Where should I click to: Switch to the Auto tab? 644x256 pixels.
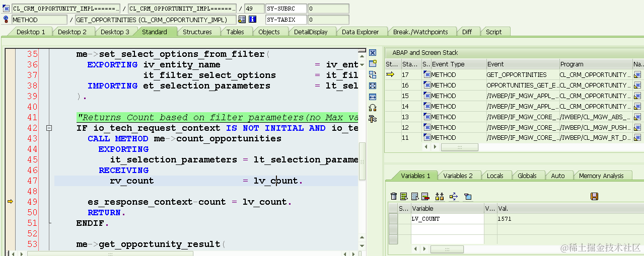coord(558,176)
